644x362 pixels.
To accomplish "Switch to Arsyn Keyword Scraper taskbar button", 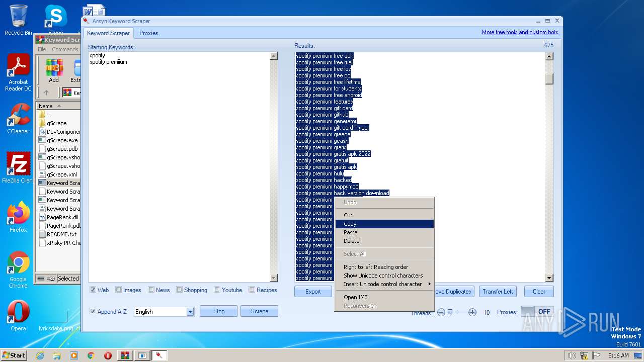I will coord(159,355).
